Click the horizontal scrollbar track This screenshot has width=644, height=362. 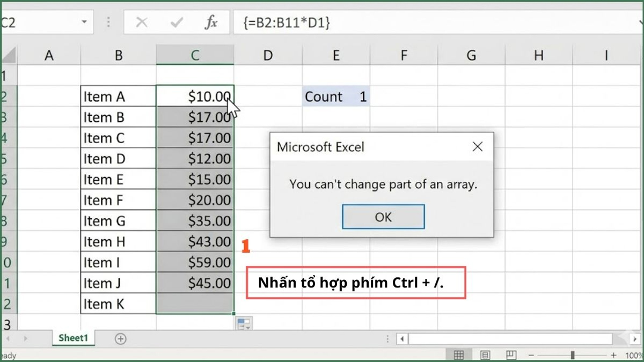coord(510,339)
